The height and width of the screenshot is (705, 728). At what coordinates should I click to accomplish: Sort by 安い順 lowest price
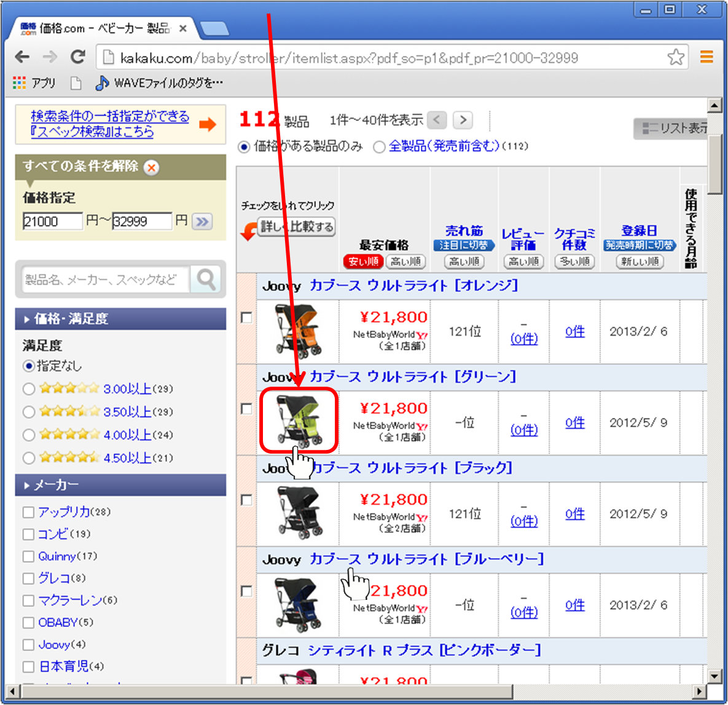click(x=363, y=261)
